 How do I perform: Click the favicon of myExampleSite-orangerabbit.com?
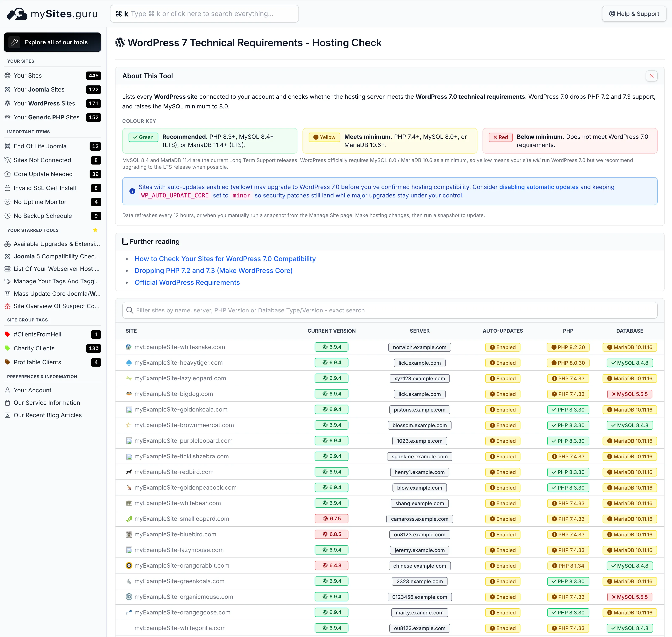(x=129, y=565)
